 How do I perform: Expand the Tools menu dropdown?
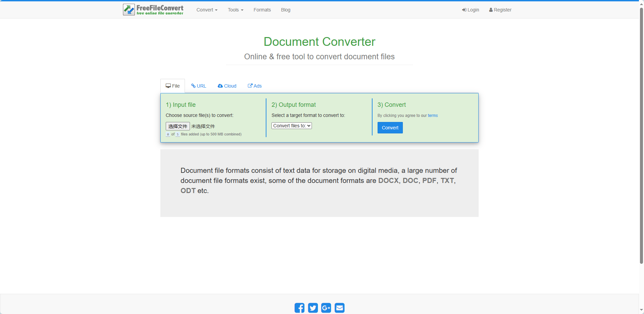pos(235,10)
